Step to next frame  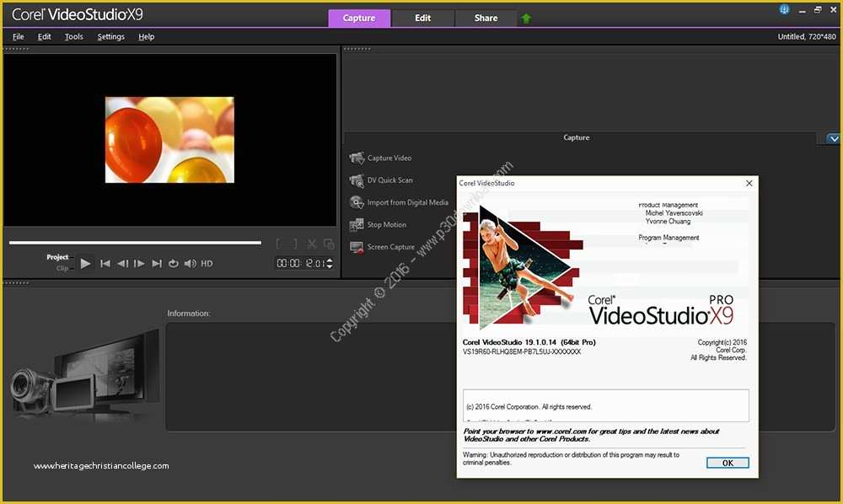pos(139,263)
